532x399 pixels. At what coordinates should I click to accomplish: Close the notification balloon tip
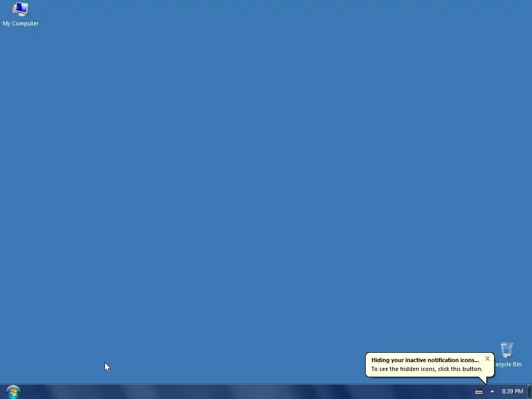pyautogui.click(x=487, y=358)
